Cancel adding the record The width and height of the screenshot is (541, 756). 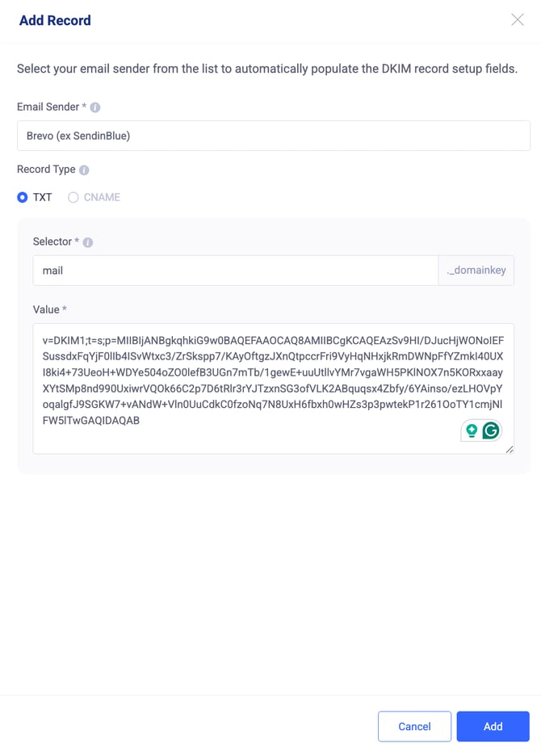[x=415, y=726]
